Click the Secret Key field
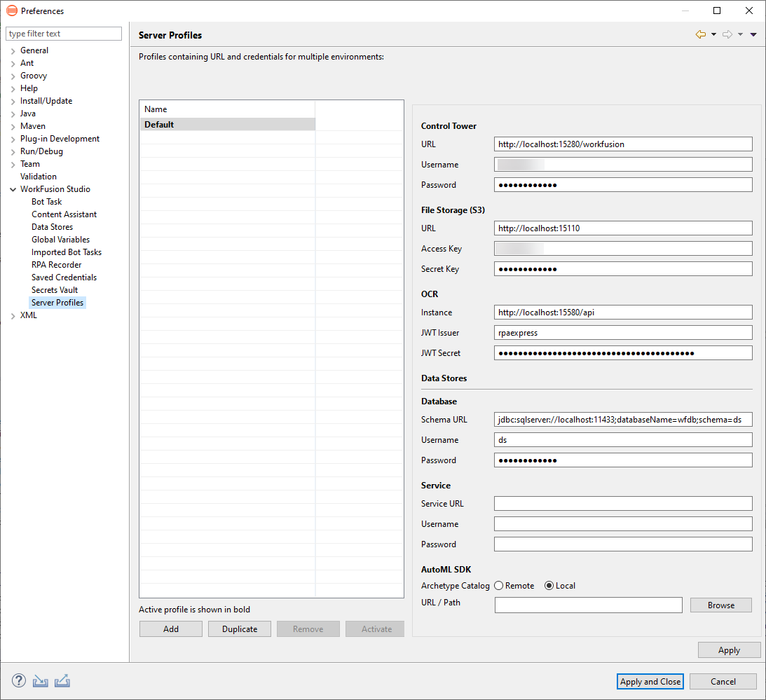Image resolution: width=766 pixels, height=700 pixels. [623, 268]
